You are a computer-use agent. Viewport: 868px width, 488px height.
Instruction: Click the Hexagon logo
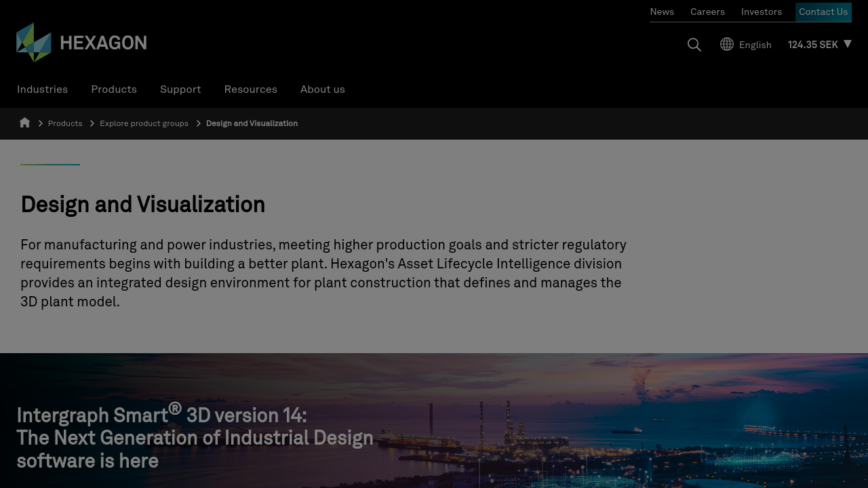81,43
